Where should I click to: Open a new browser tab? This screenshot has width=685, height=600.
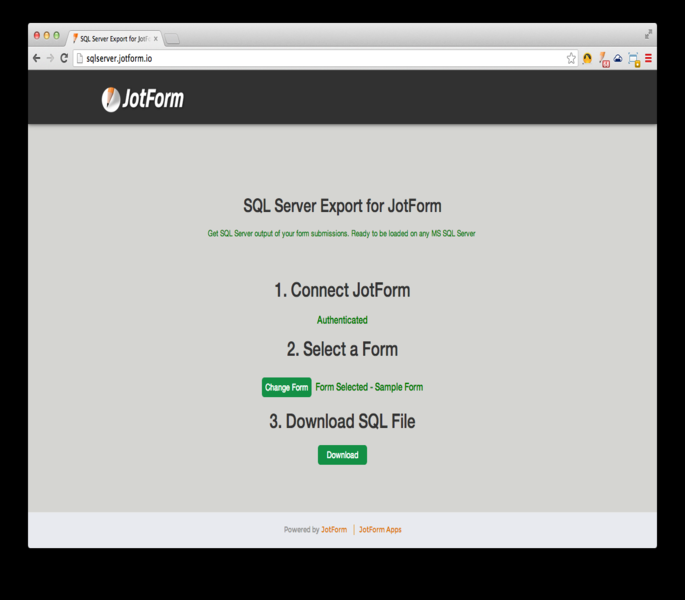pyautogui.click(x=172, y=39)
